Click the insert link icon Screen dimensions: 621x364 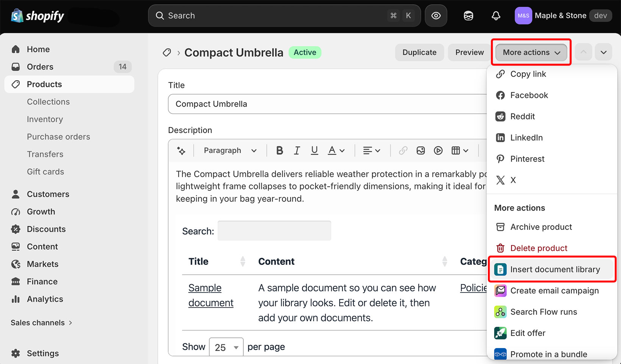(x=403, y=151)
